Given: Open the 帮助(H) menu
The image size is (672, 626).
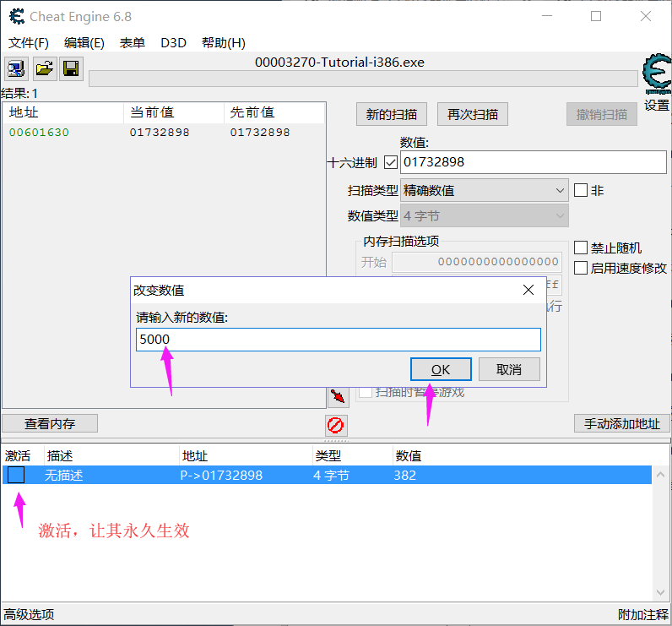Looking at the screenshot, I should click(x=224, y=43).
